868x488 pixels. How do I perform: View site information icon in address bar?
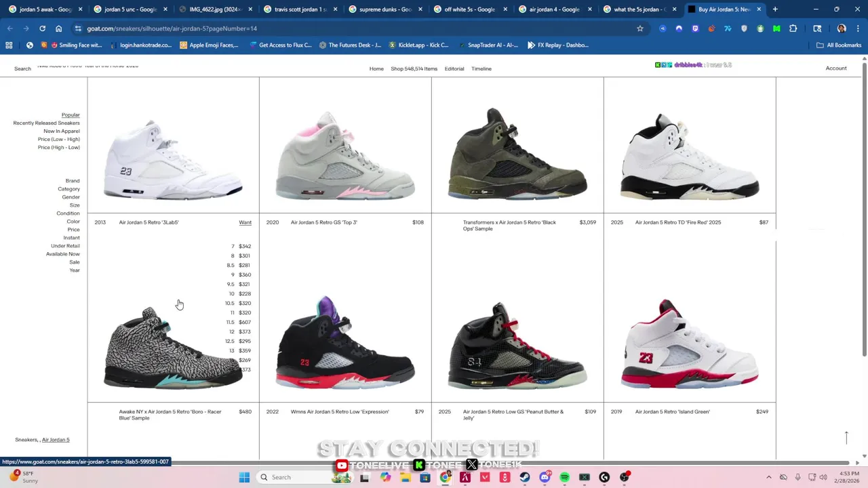[x=78, y=28]
